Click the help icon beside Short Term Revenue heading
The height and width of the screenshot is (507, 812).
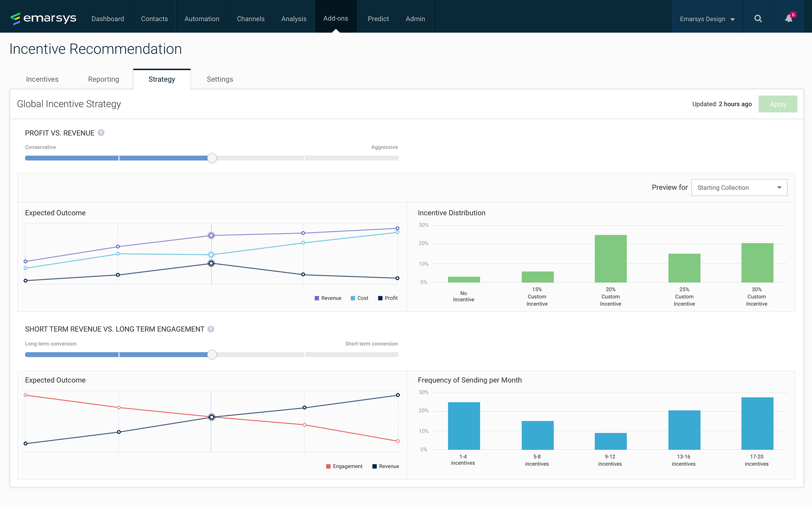[211, 329]
